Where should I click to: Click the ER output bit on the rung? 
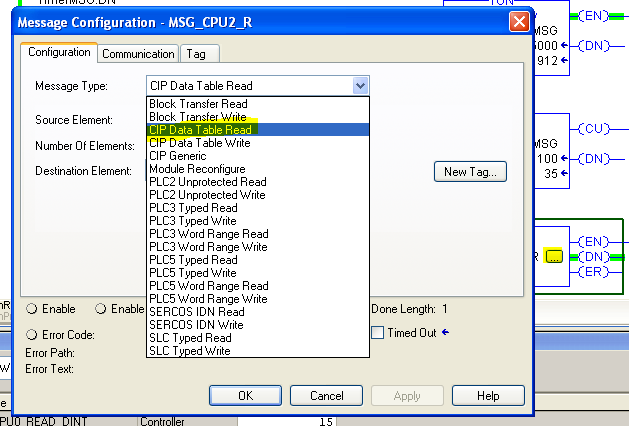click(x=594, y=272)
